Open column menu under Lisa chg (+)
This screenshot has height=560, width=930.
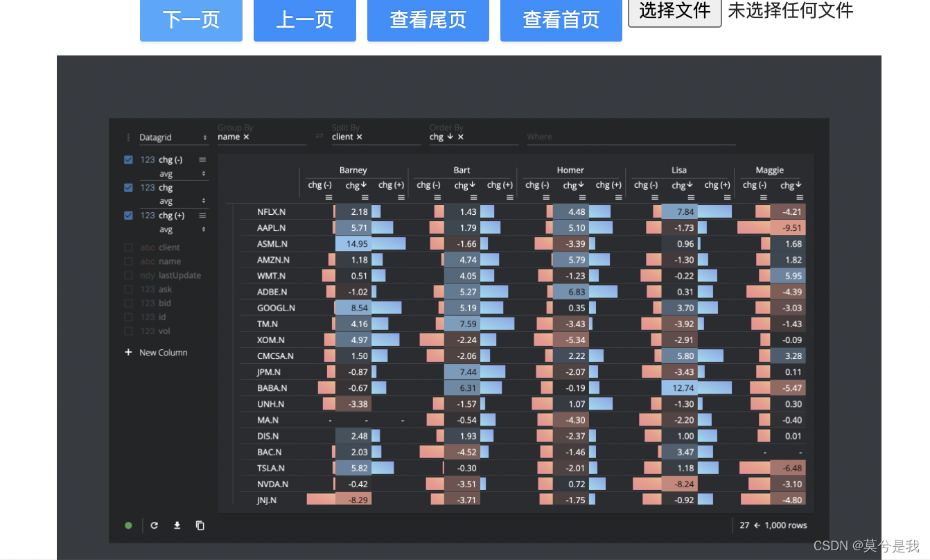[728, 197]
